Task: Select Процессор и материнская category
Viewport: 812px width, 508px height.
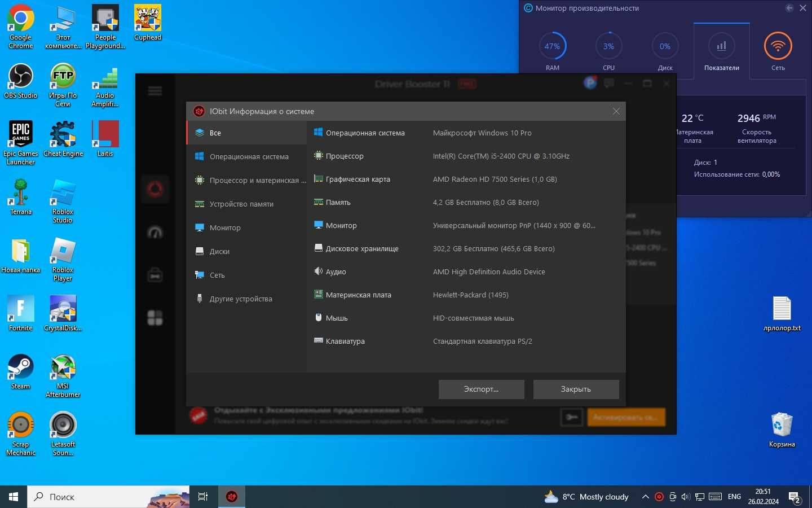Action: (x=247, y=180)
